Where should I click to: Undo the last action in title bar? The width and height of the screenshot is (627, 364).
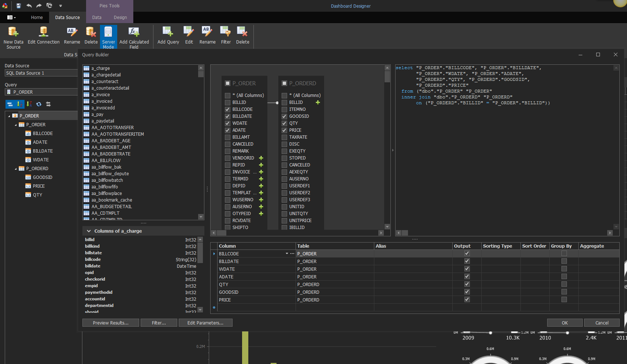coord(29,6)
